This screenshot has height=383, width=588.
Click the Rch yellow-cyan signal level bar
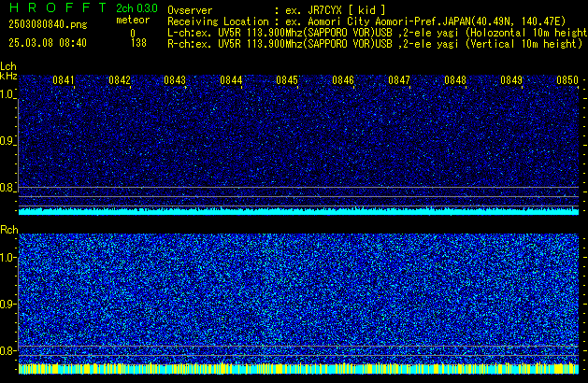click(298, 368)
